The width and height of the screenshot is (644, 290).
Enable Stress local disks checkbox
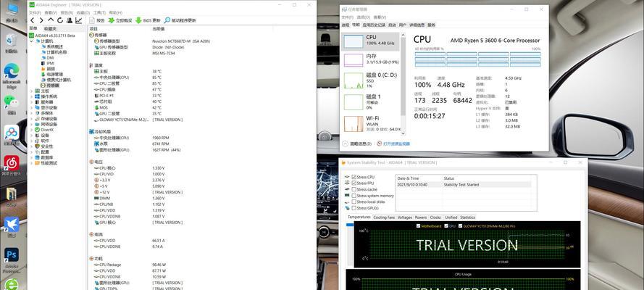click(354, 202)
